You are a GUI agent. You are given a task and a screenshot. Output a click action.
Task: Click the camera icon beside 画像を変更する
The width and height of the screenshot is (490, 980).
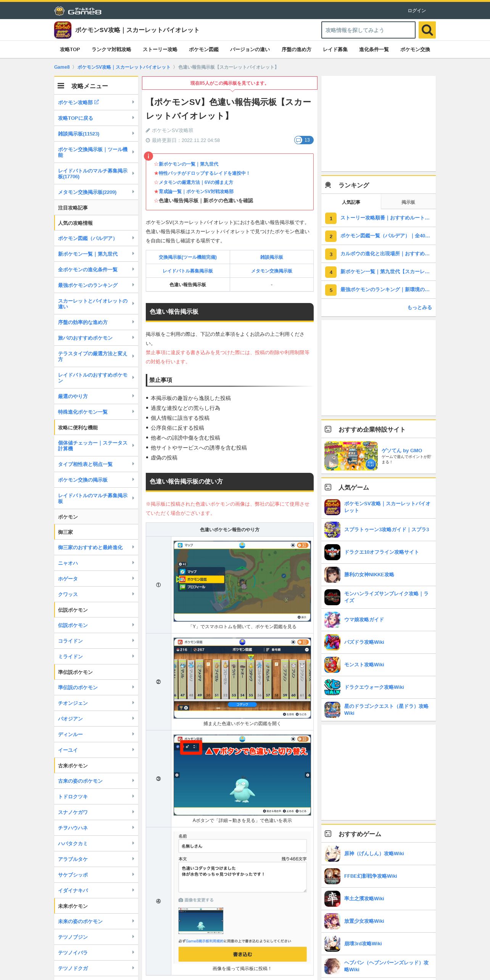(x=181, y=900)
